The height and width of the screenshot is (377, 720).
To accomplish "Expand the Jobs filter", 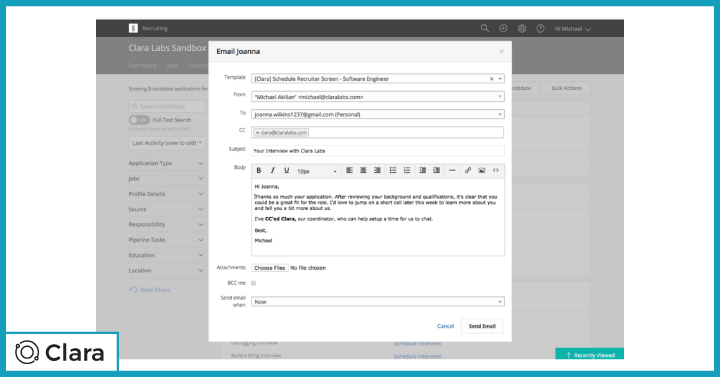I will (166, 179).
